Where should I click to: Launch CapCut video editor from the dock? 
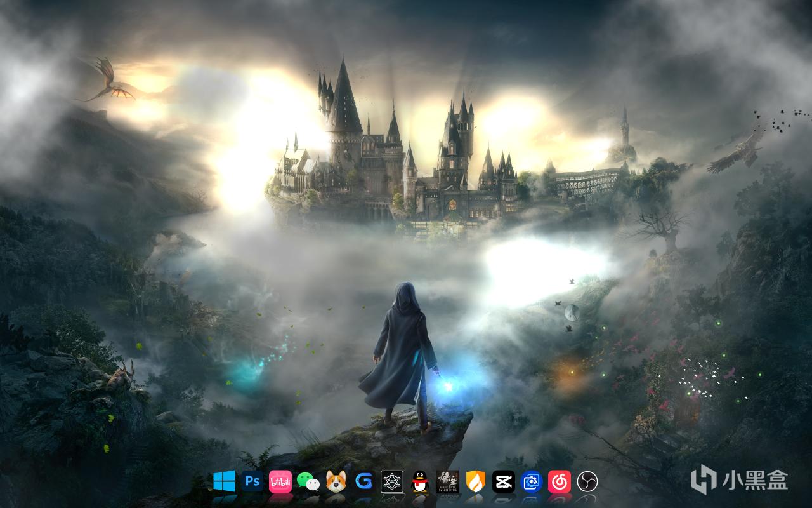[x=503, y=481]
